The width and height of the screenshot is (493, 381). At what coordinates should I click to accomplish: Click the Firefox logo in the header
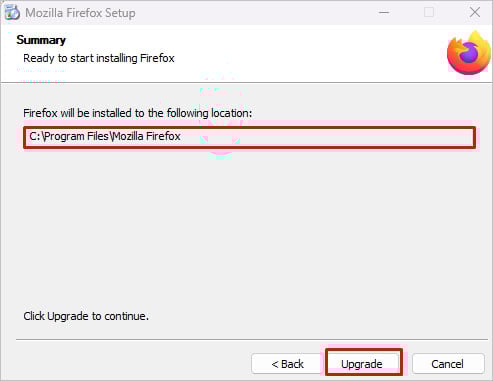click(x=469, y=53)
